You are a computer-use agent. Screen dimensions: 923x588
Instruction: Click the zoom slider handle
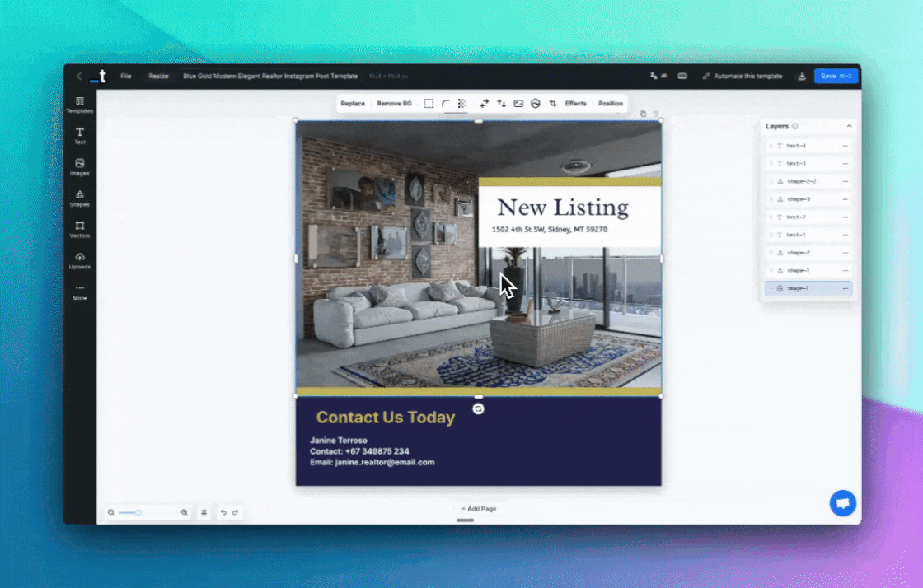point(138,512)
